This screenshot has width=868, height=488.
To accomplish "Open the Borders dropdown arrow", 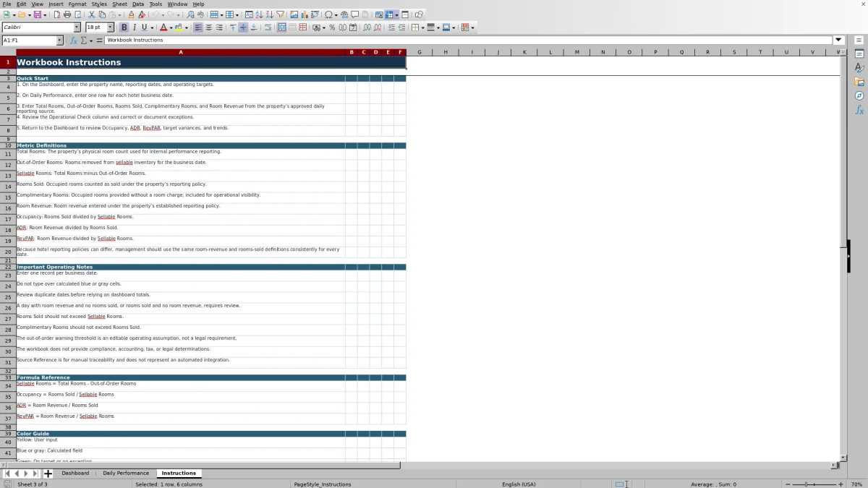I will click(x=422, y=27).
